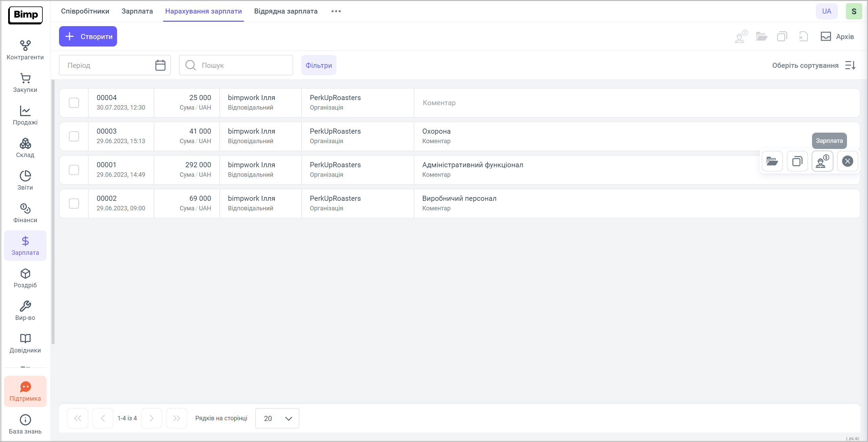This screenshot has width=868, height=442.
Task: Switch to Відрядна зарплата tab
Action: [286, 11]
